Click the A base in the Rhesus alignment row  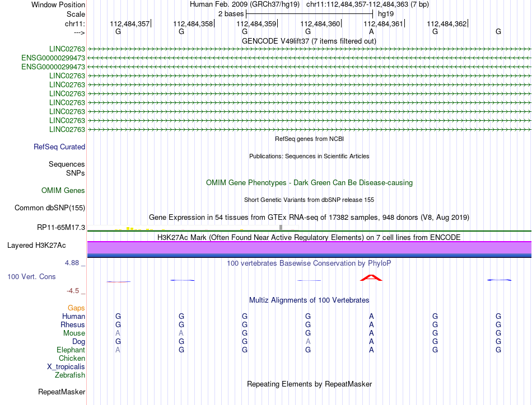pyautogui.click(x=371, y=324)
